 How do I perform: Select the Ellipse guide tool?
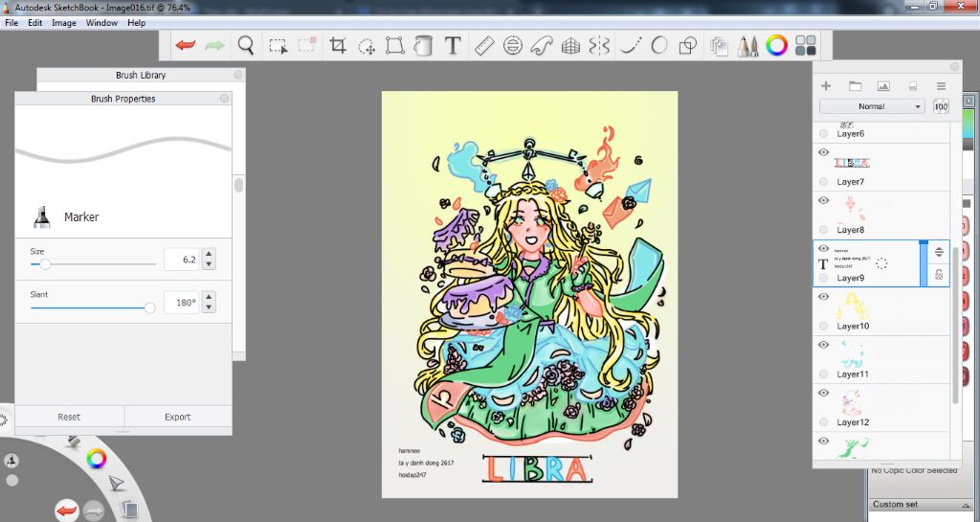(513, 46)
